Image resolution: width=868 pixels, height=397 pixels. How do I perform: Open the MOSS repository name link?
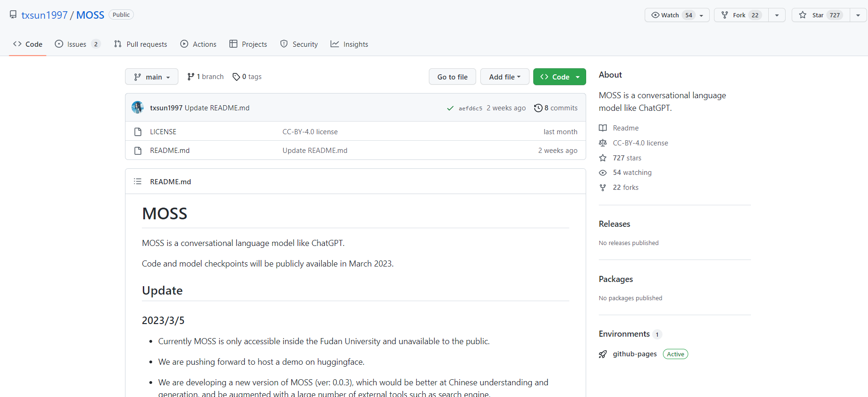coord(90,15)
